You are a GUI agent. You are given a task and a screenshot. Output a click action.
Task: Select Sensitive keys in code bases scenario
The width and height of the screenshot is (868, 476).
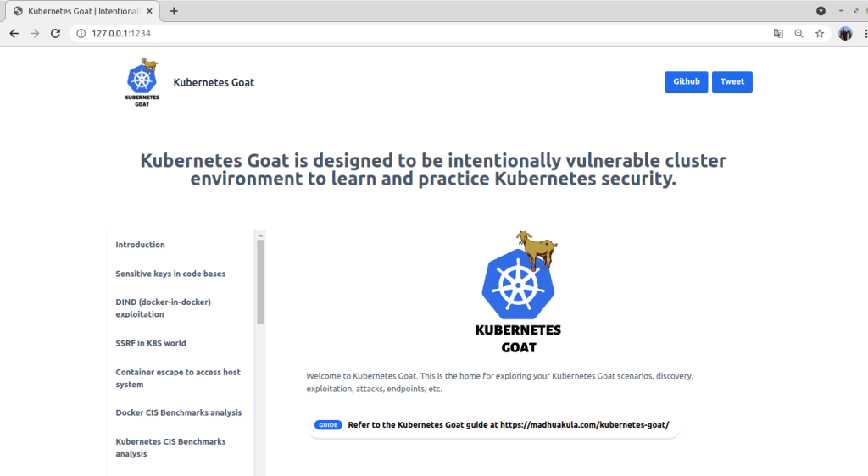point(170,274)
